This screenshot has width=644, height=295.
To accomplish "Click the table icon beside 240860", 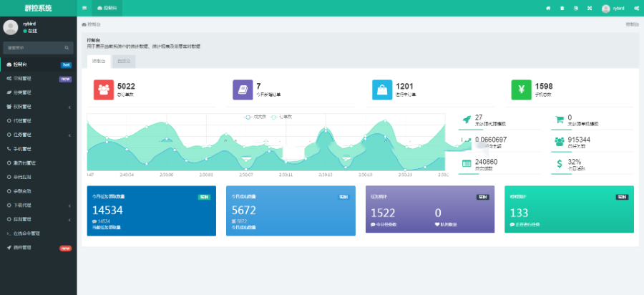I will 466,163.
